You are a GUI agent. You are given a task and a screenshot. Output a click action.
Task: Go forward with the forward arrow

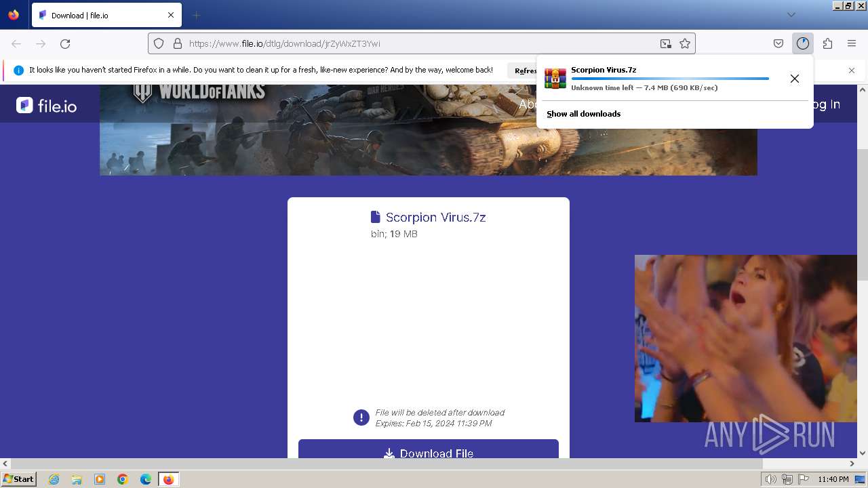[41, 43]
